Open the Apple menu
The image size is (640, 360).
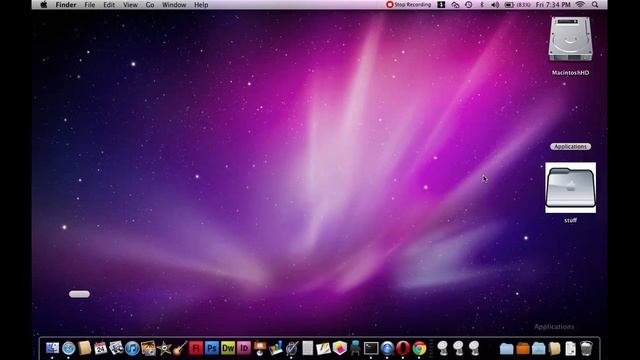(x=44, y=5)
